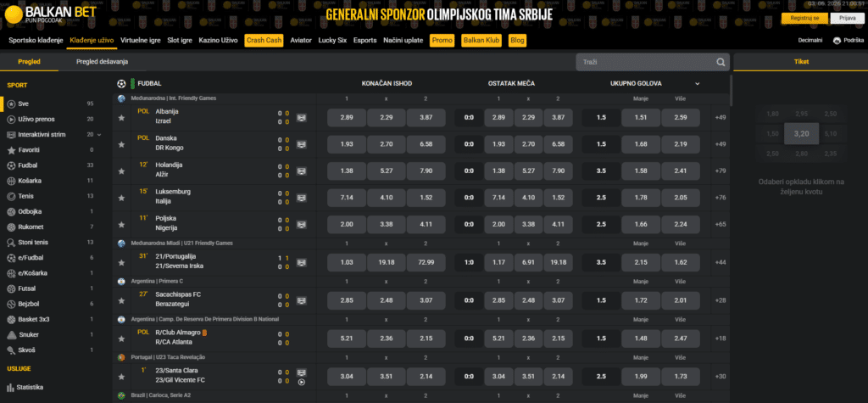Open match tracker icon for Albanija vs Izrael
This screenshot has width=868, height=403.
tap(301, 118)
